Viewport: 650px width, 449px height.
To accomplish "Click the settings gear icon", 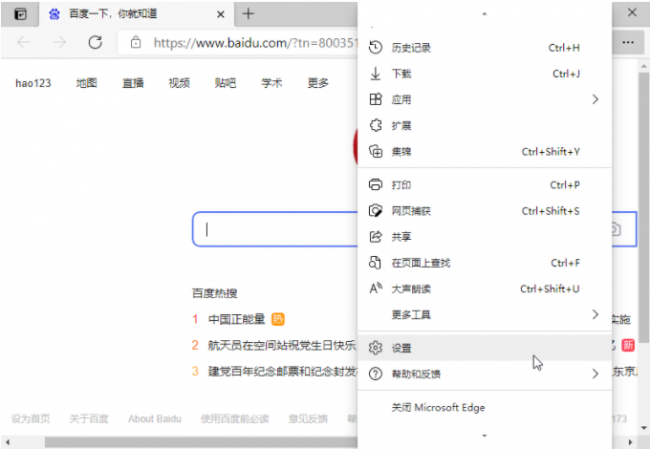I will coord(375,348).
